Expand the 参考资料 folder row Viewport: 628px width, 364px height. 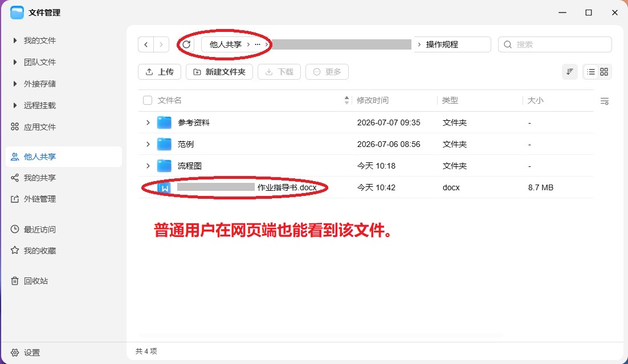click(x=148, y=122)
